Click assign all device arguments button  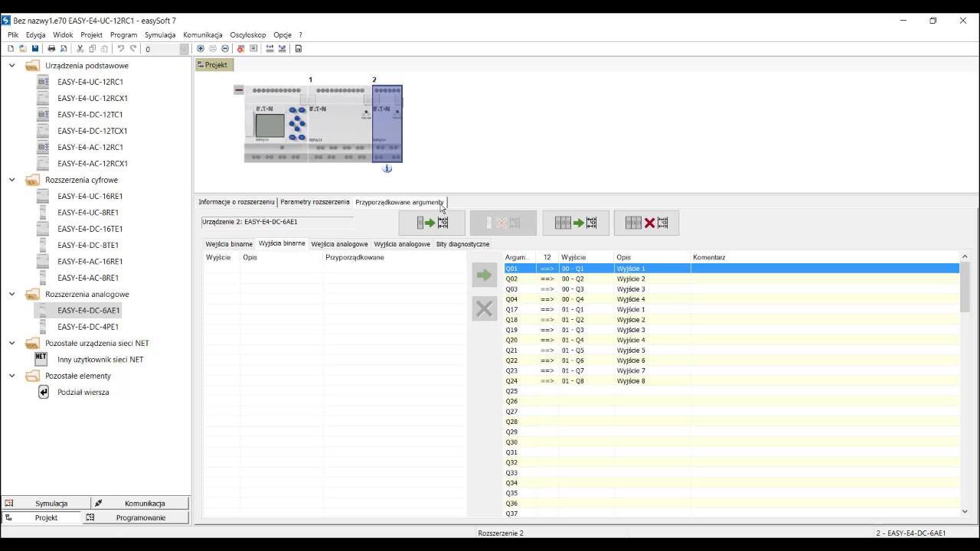coord(575,223)
